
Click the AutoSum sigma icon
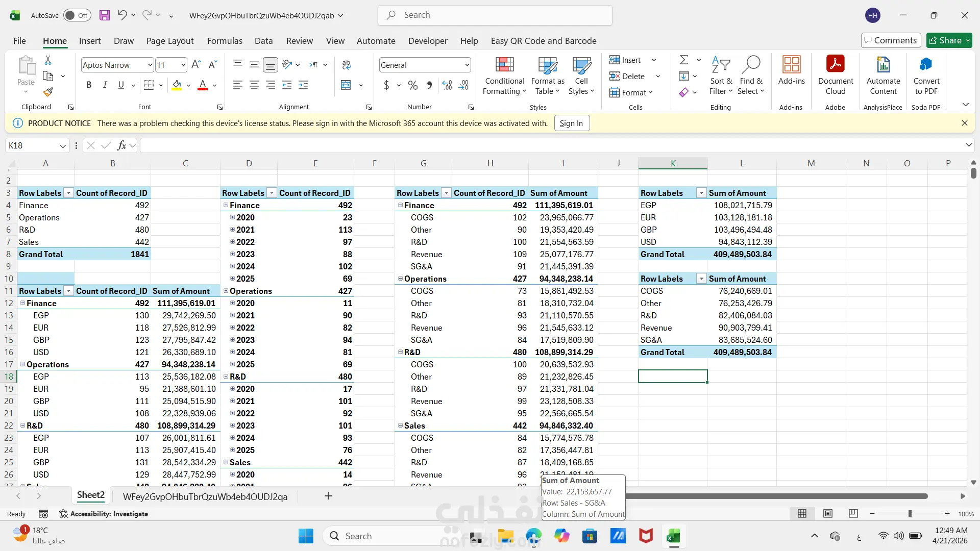pyautogui.click(x=684, y=60)
